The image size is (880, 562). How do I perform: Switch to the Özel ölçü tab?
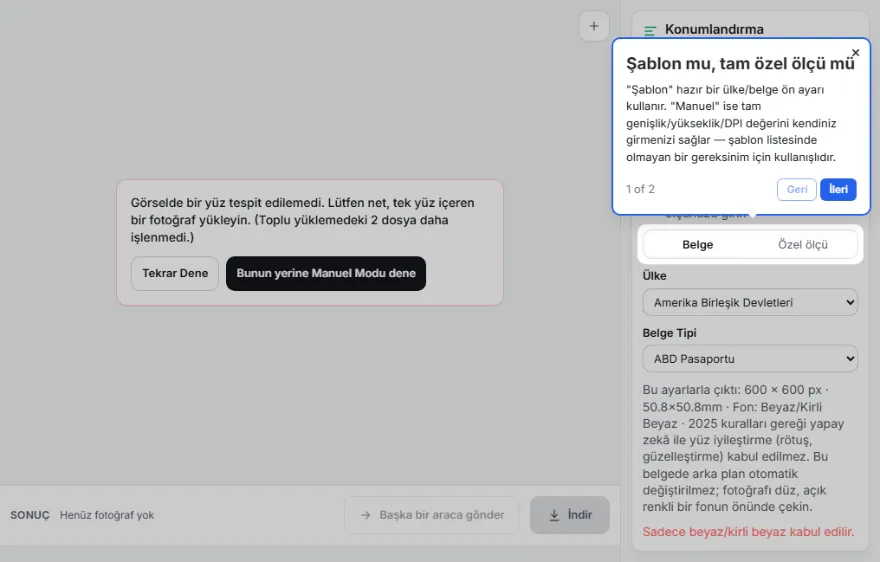pyautogui.click(x=803, y=244)
